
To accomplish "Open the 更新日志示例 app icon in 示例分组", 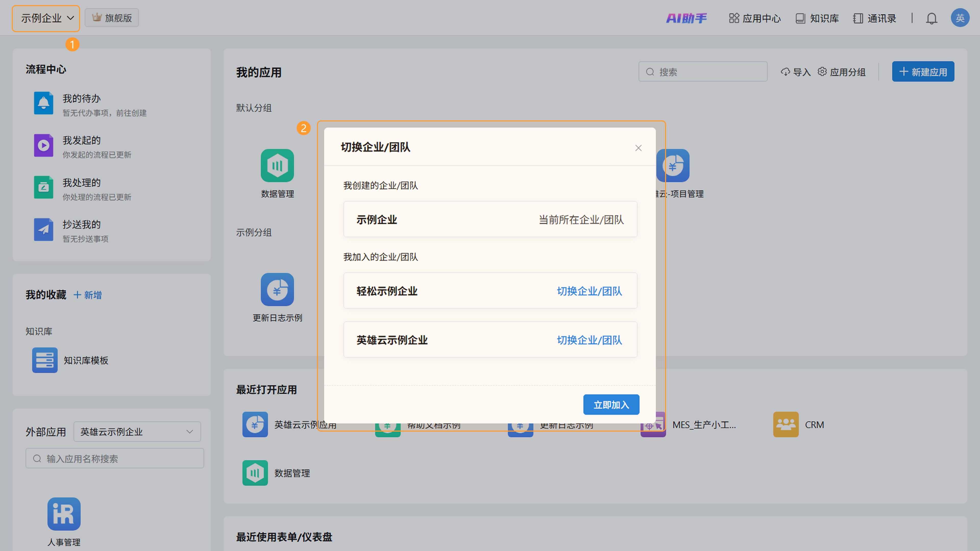I will point(277,289).
